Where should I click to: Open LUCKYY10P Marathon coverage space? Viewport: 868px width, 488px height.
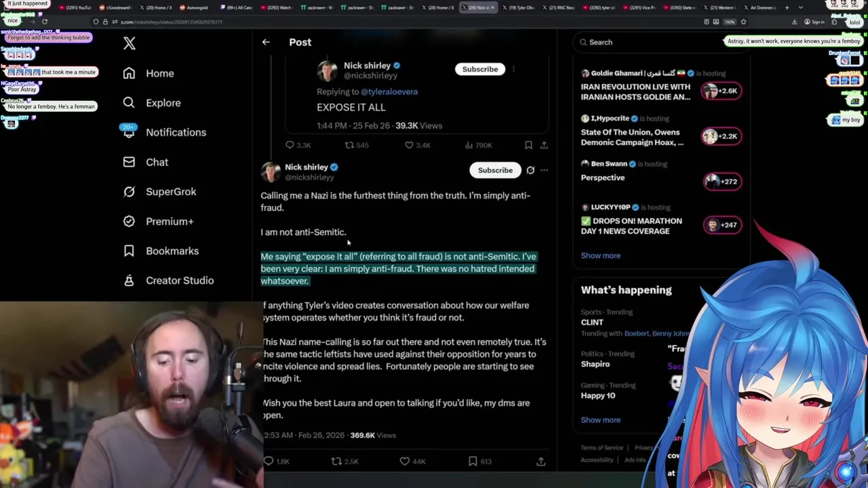pyautogui.click(x=631, y=226)
